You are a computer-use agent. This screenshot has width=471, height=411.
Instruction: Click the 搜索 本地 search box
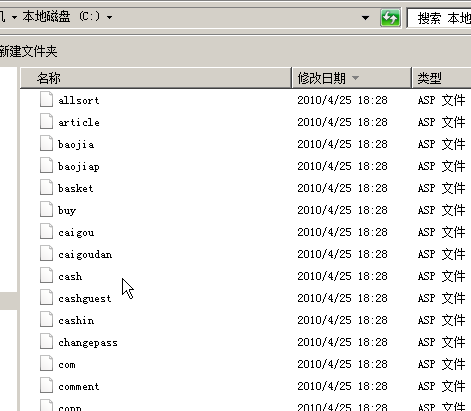tap(439, 18)
